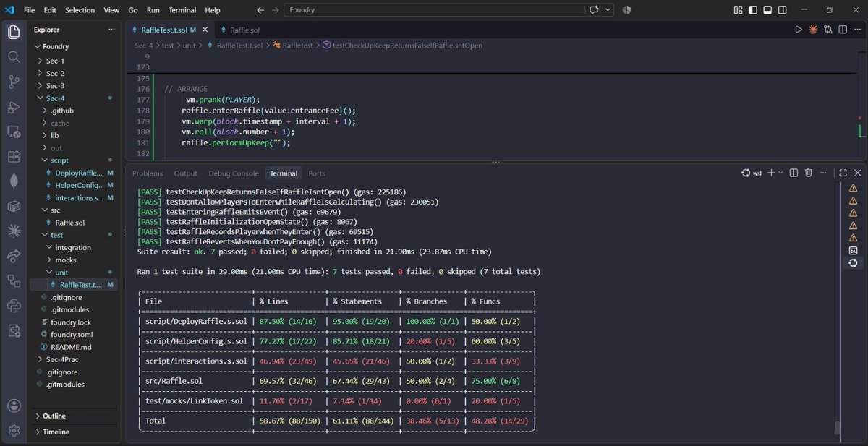Open the Accounts icon in activity bar

14,406
